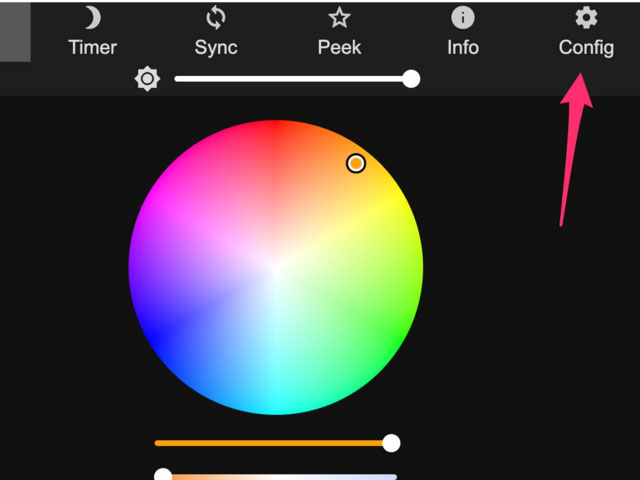This screenshot has height=480, width=640.
Task: Click the gray button in top-left corner
Action: click(14, 30)
